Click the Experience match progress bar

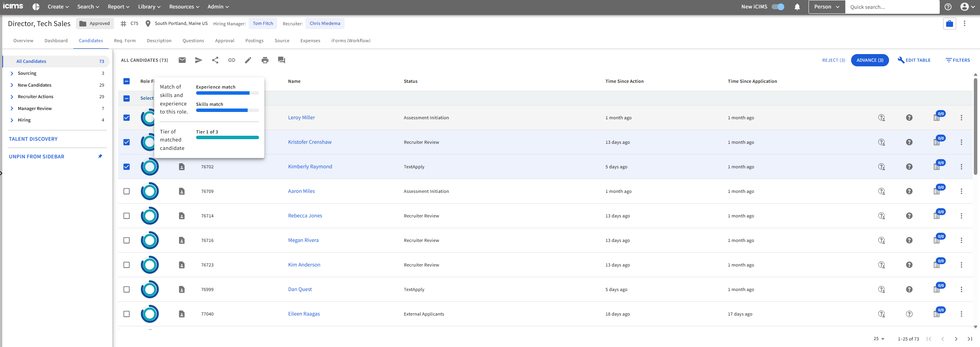pyautogui.click(x=227, y=93)
